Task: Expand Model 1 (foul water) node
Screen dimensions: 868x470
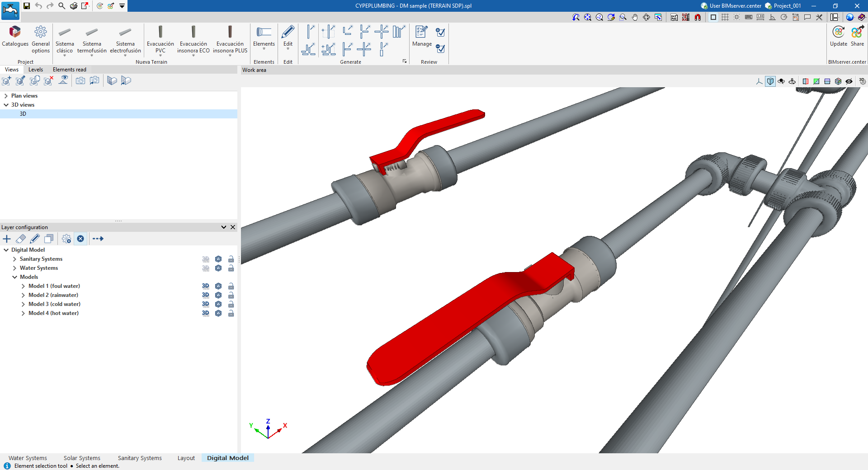Action: click(23, 286)
